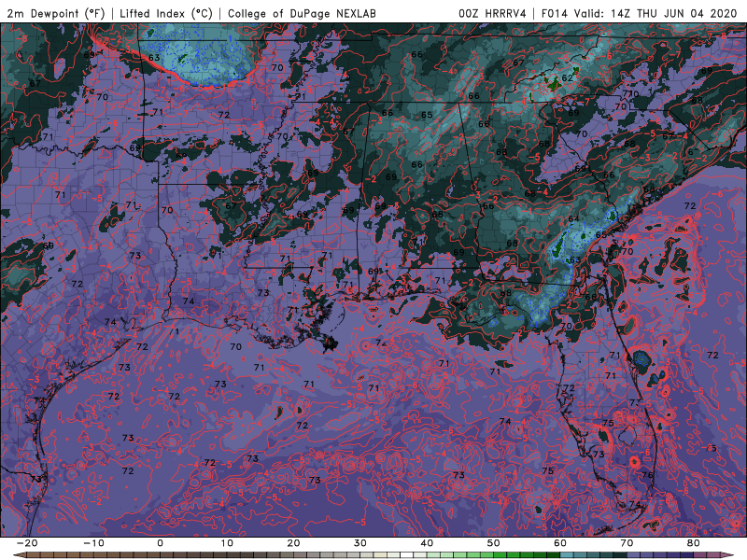Click the 62 dewpoint value on the map
This screenshot has height=560, width=747.
pyautogui.click(x=568, y=78)
